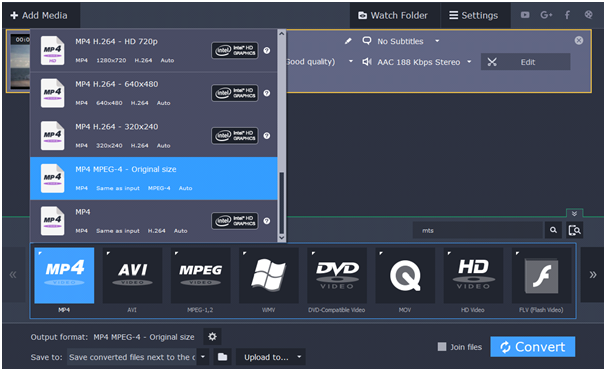Click the format search field containing mts
The image size is (606, 371).
click(x=478, y=230)
